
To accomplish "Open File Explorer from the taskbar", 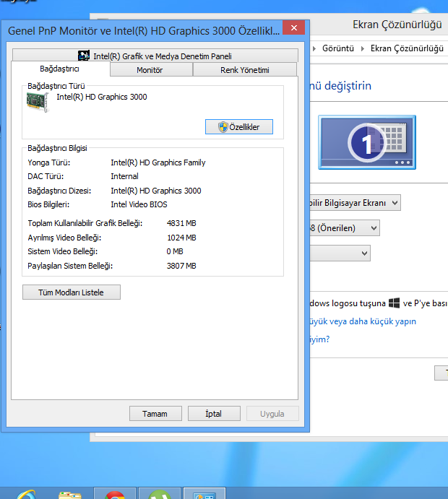I will coord(70,494).
